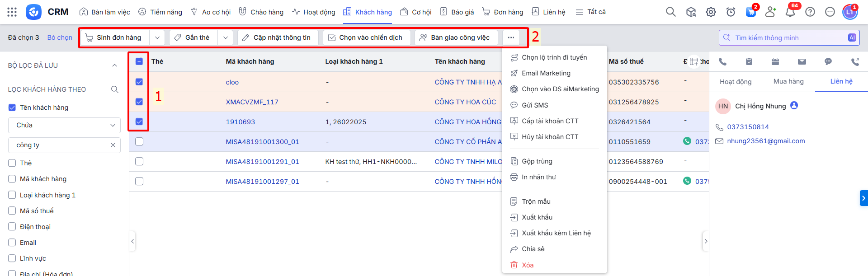The height and width of the screenshot is (276, 868).
Task: Switch to the Hoạt động tab
Action: tap(735, 81)
